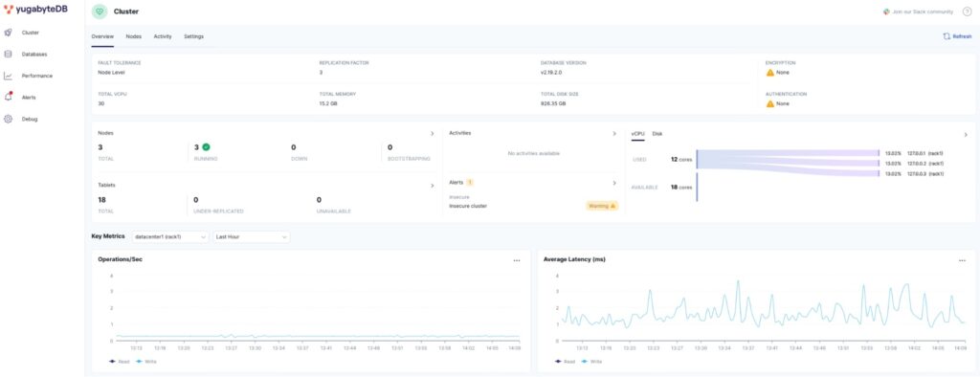This screenshot has height=377, width=980.
Task: Click the help question mark icon
Action: [x=967, y=11]
